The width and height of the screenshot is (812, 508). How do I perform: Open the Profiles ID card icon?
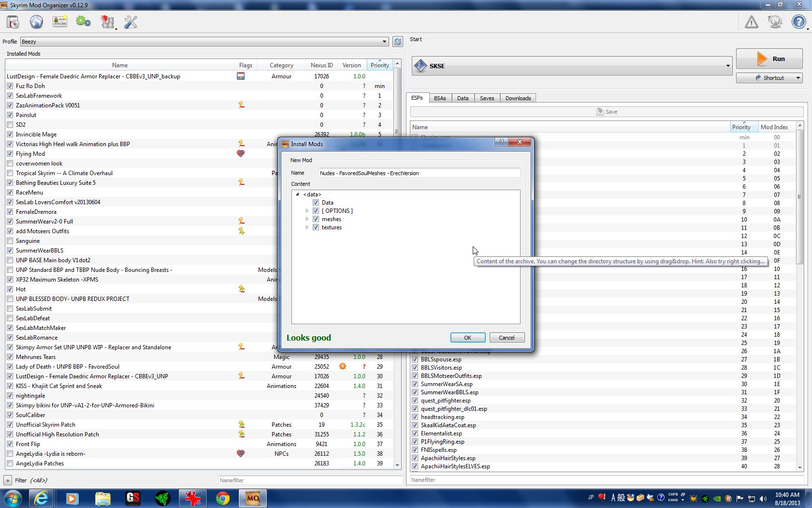click(60, 22)
